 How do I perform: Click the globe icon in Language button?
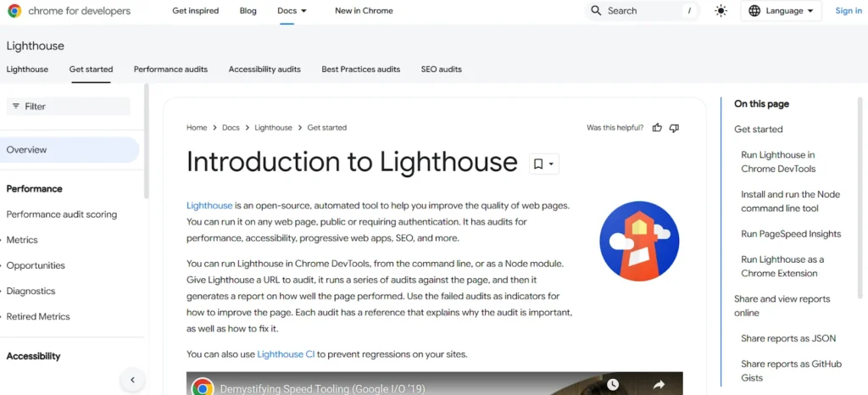pos(754,10)
